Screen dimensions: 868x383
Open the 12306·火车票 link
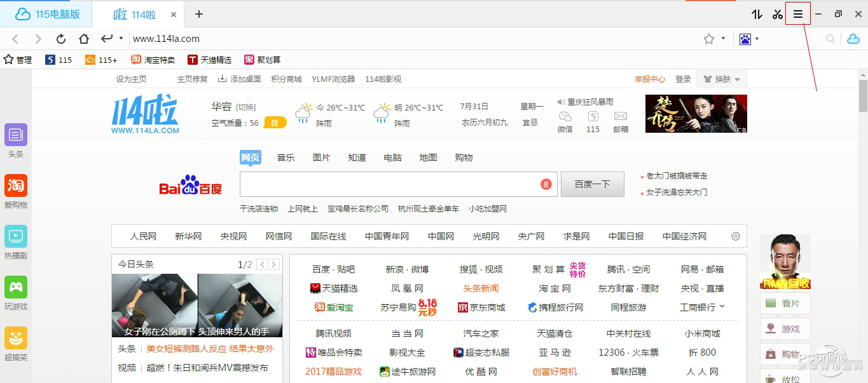628,352
